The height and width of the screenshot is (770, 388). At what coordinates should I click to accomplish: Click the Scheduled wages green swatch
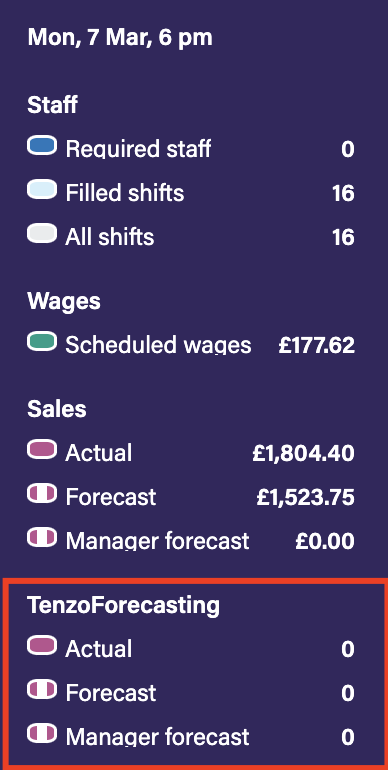42,342
